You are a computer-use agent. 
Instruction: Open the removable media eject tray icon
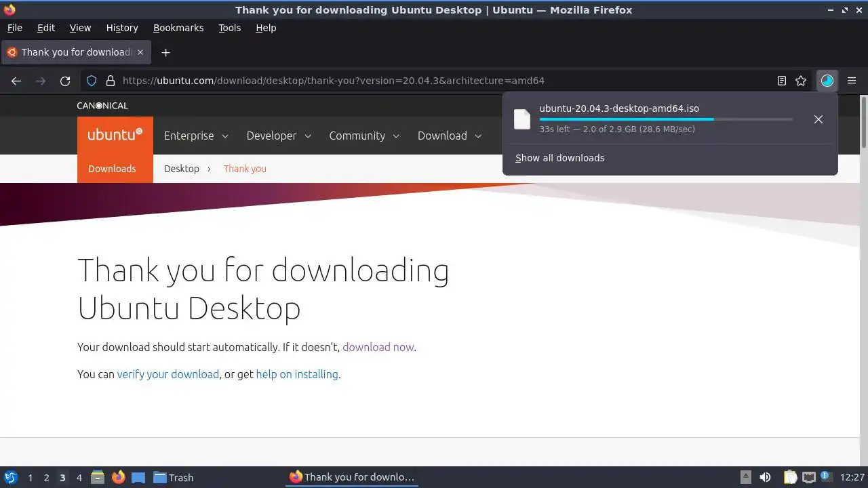pos(745,477)
